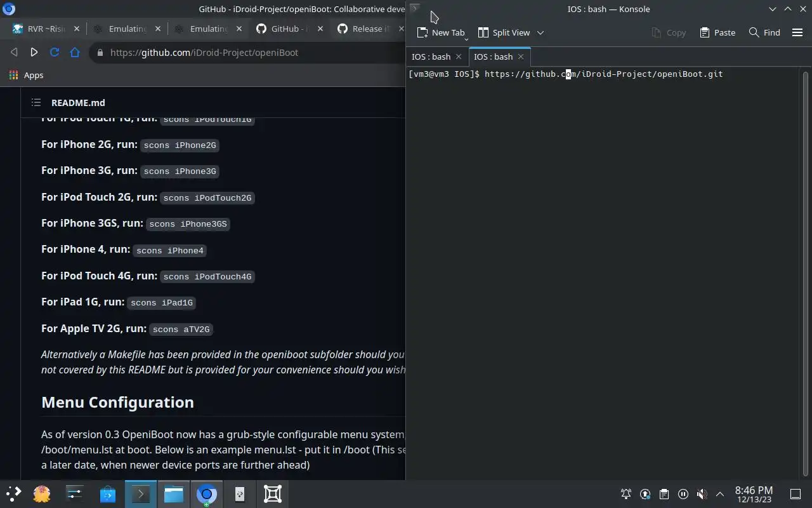The width and height of the screenshot is (812, 508).
Task: Click the Konsole terminal scrollbar
Action: pos(806,273)
